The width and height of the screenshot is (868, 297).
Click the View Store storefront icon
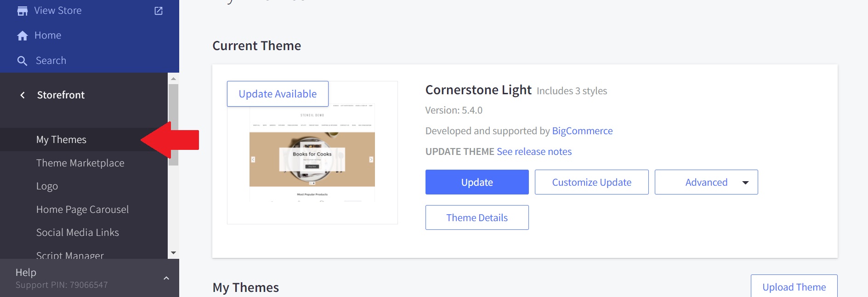[x=22, y=11]
